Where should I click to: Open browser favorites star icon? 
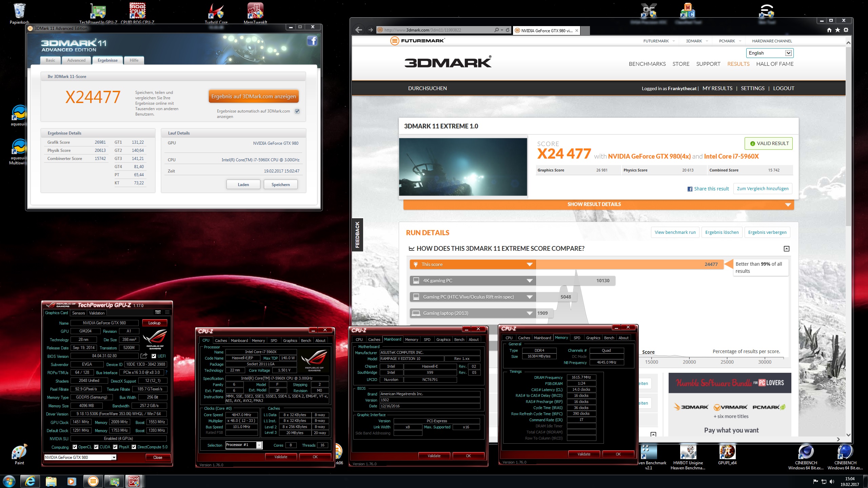click(x=837, y=30)
